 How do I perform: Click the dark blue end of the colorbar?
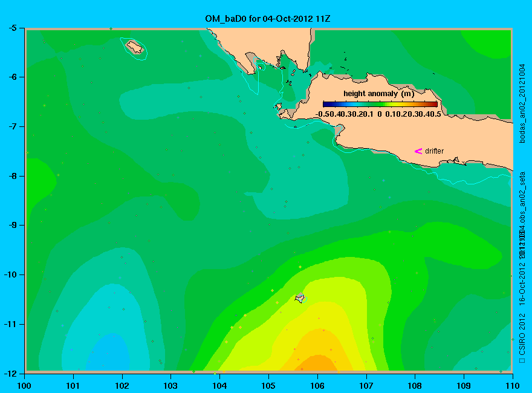[326, 104]
